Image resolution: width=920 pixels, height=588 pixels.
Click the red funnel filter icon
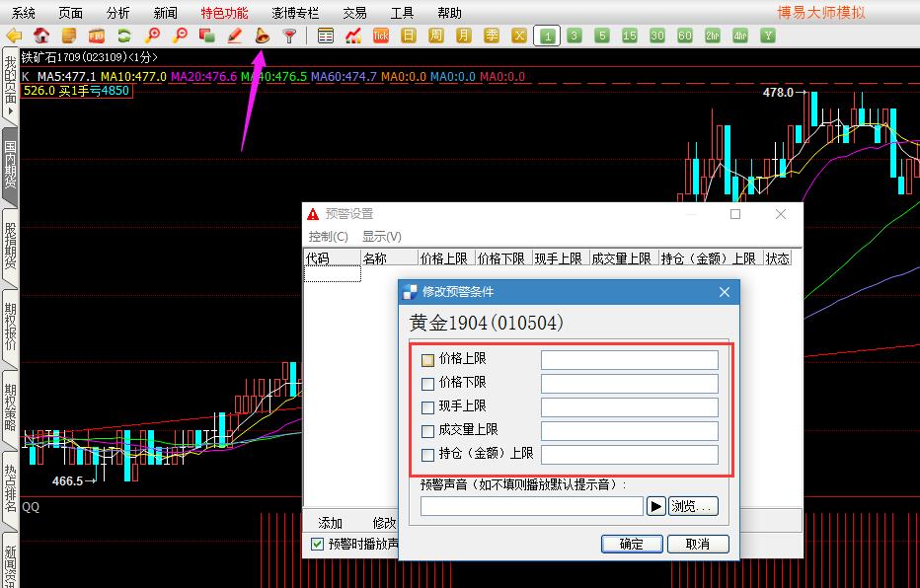(289, 36)
